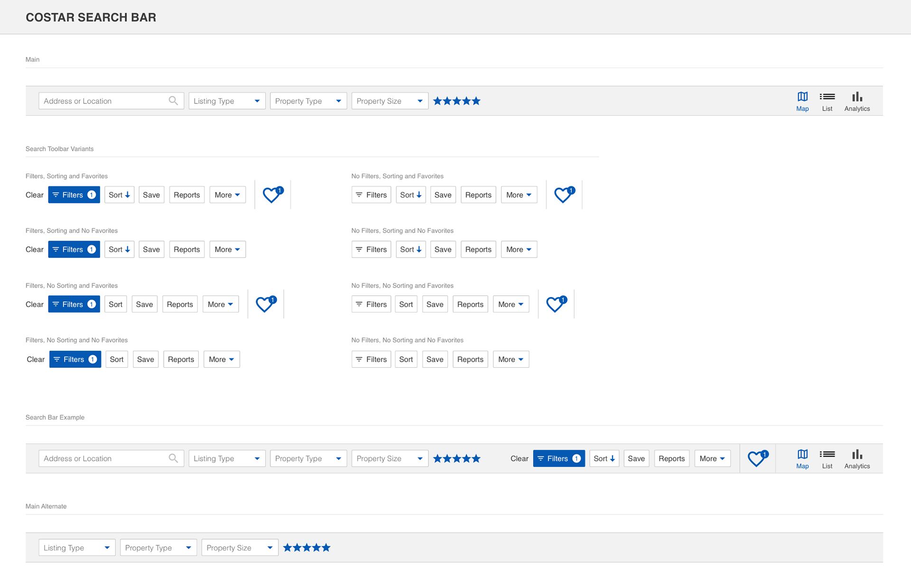Click Sort with arrow under No Filters, Sorting and No Favorites
This screenshot has height=588, width=911.
tap(411, 249)
